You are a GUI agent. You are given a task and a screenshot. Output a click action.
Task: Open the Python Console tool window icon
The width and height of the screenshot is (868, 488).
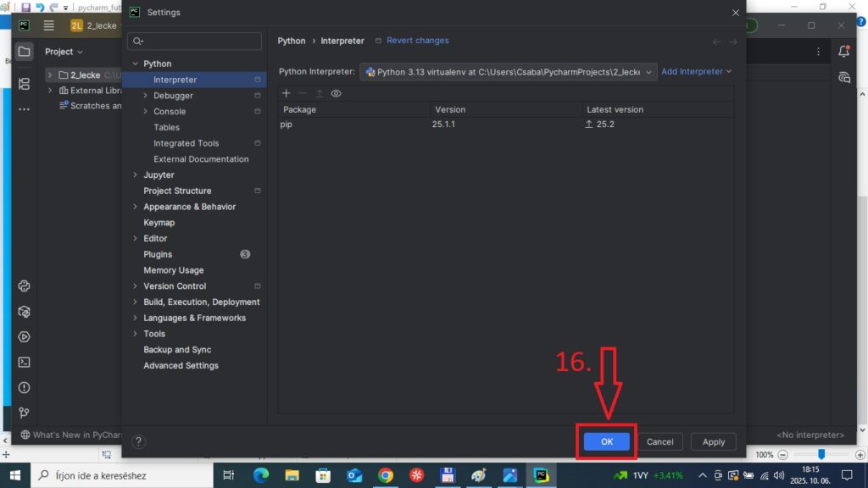[x=25, y=286]
